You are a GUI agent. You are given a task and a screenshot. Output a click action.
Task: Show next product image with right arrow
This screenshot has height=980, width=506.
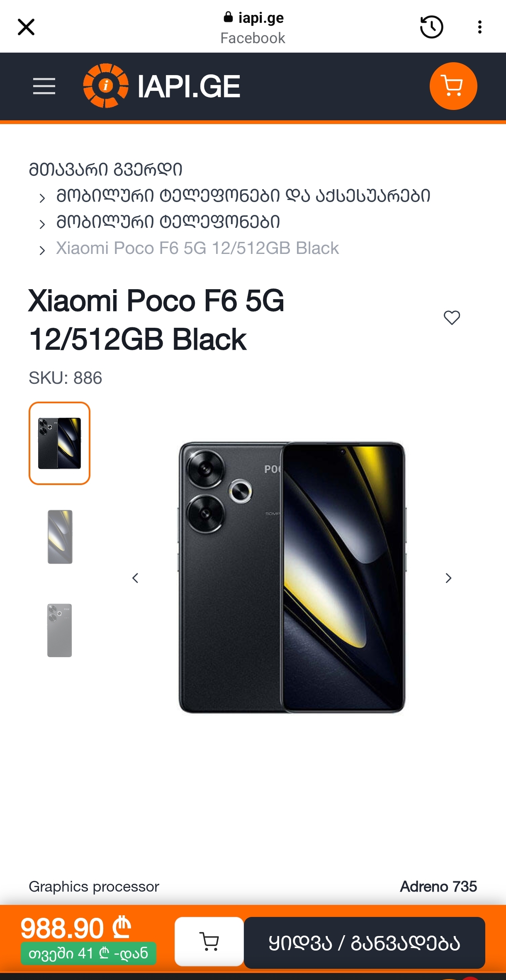448,578
